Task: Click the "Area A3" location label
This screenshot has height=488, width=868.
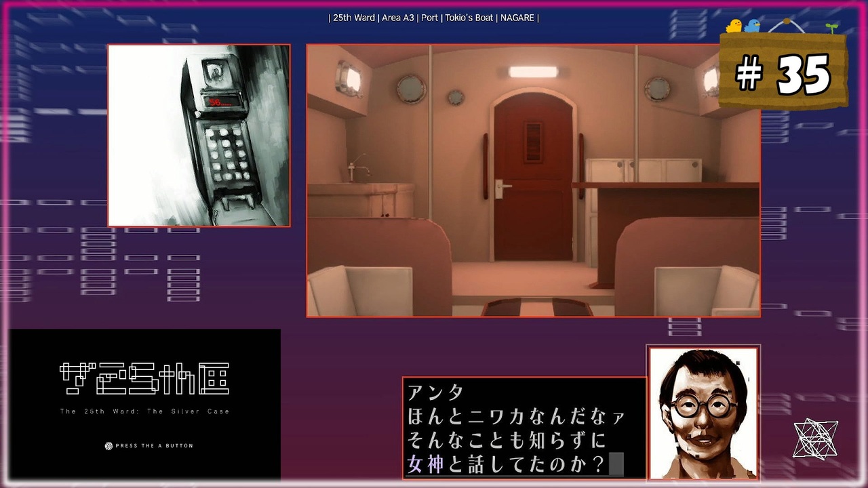Action: 398,18
